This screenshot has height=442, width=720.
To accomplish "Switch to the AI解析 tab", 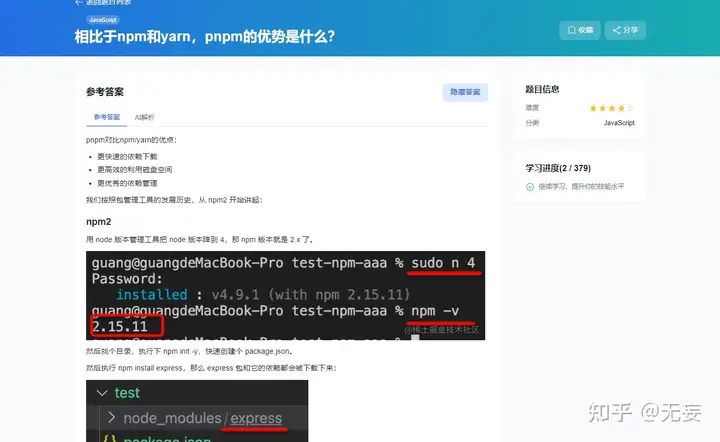I will pyautogui.click(x=144, y=117).
